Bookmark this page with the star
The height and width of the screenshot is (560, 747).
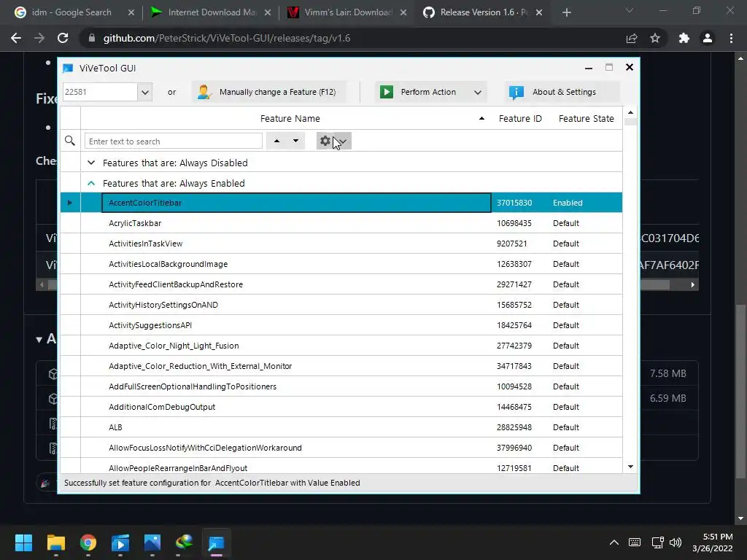click(655, 38)
